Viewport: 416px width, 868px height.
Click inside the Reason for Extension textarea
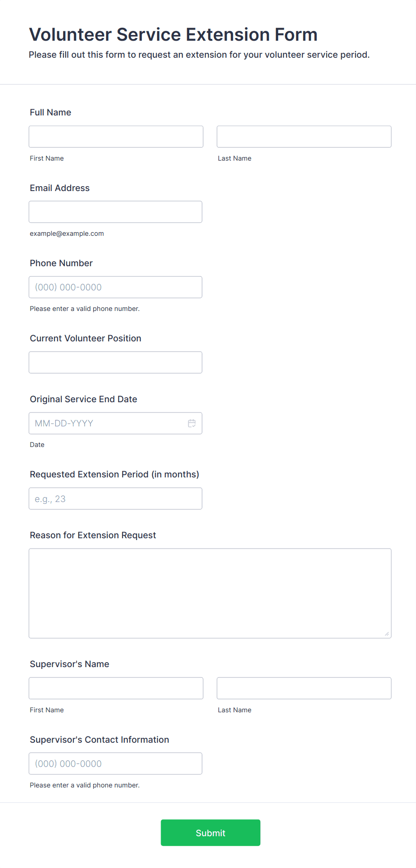pos(210,593)
